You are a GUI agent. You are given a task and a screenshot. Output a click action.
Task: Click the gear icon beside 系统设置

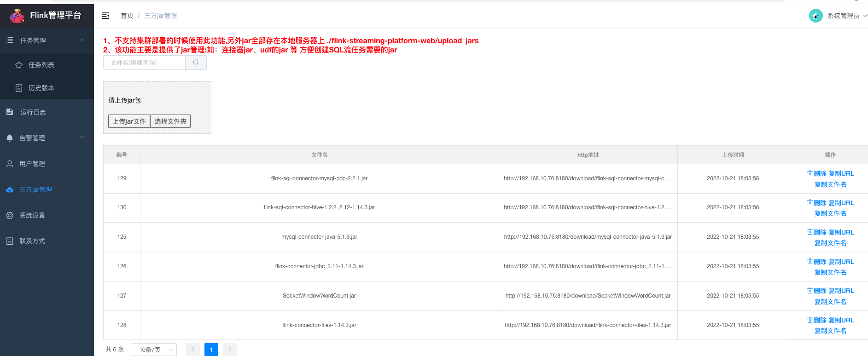[x=10, y=215]
